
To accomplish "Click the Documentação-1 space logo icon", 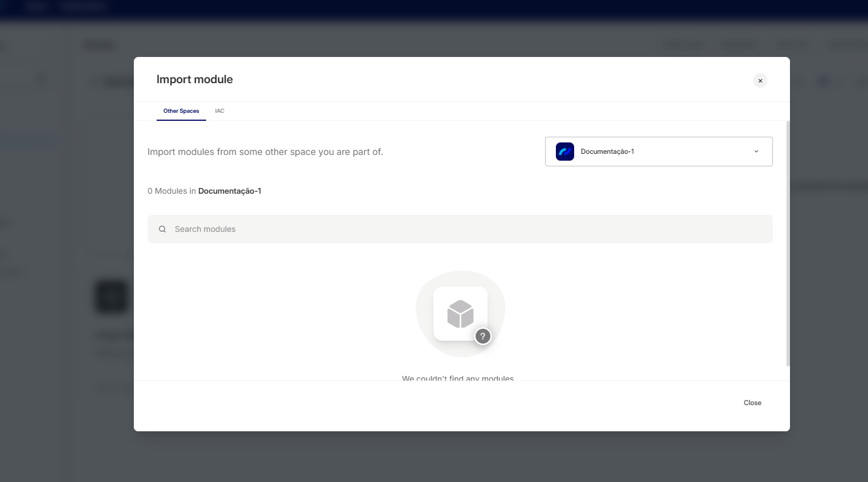I will coord(564,152).
